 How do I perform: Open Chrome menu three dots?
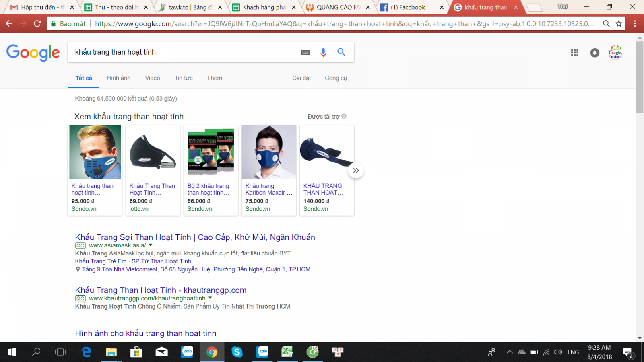635,24
